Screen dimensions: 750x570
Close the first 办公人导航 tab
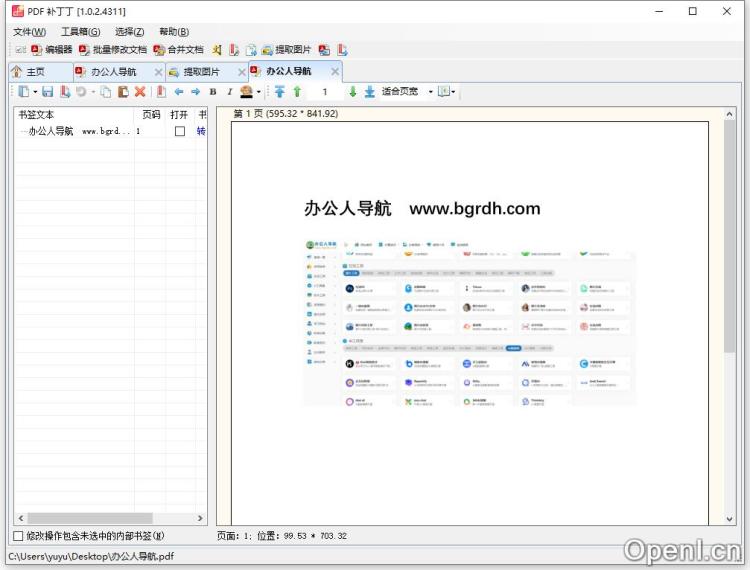pos(158,72)
